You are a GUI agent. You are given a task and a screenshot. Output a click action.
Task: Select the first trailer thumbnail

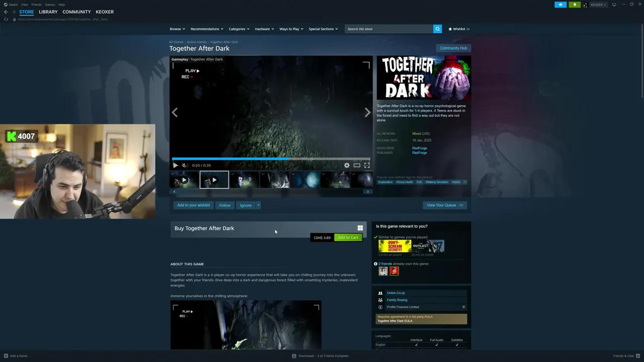coord(184,179)
